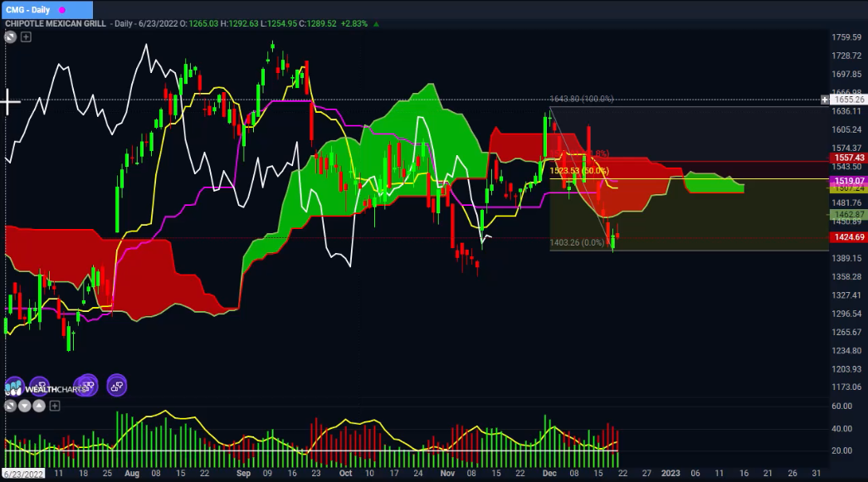Click the main chart pane plus icon
The height and width of the screenshot is (482, 868).
point(26,37)
